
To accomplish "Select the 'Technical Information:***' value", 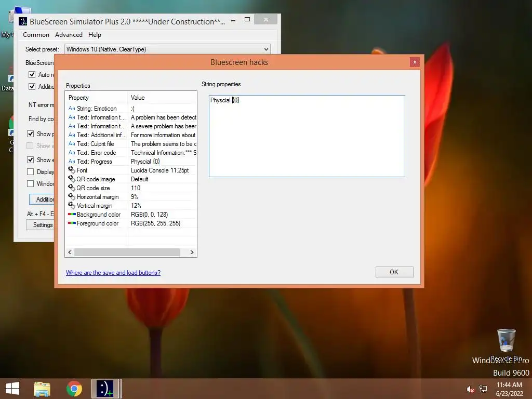I will tap(164, 153).
